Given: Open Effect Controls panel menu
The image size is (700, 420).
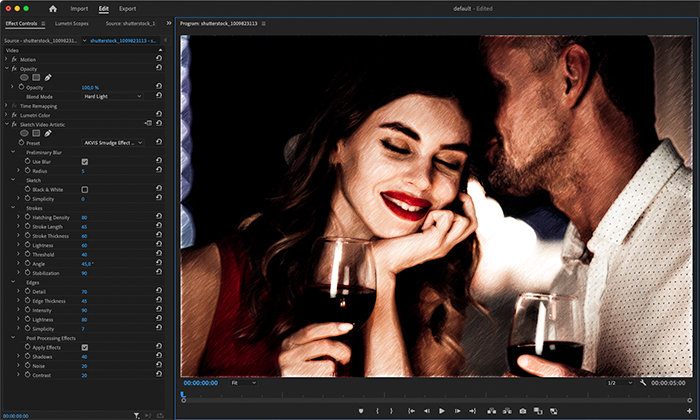Looking at the screenshot, I should [43, 23].
